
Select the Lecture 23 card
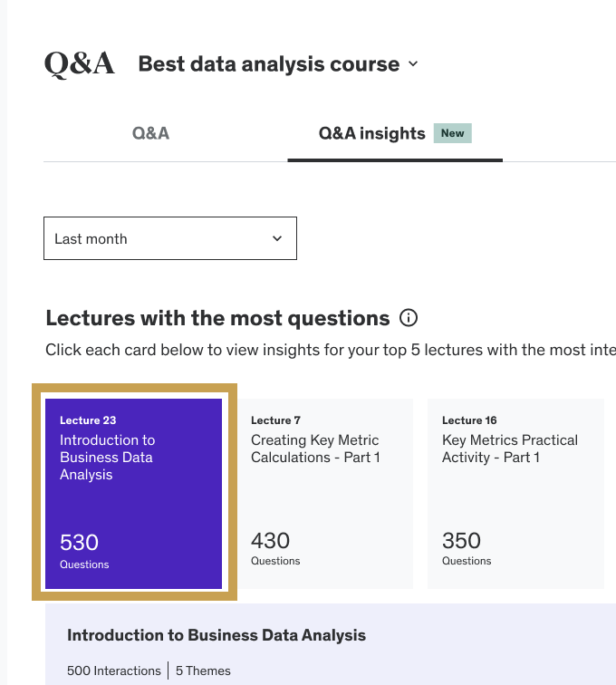pos(134,493)
